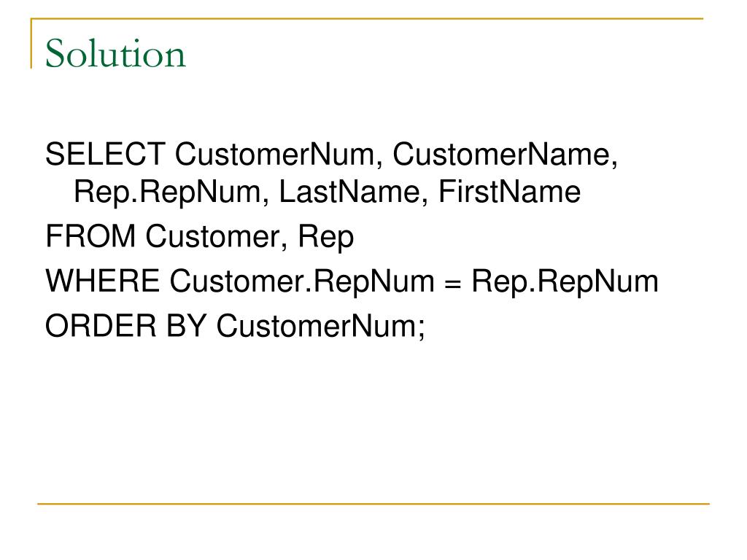Click the FROM keyword

click(x=90, y=236)
